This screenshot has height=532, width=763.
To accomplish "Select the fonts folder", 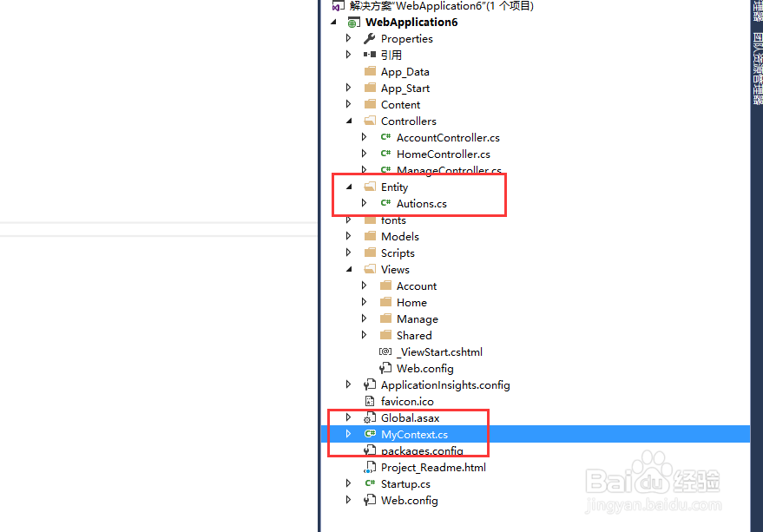I will click(393, 220).
